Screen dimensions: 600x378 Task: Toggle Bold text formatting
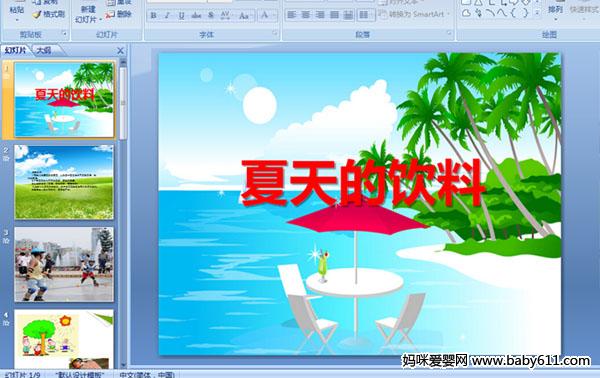pyautogui.click(x=153, y=16)
